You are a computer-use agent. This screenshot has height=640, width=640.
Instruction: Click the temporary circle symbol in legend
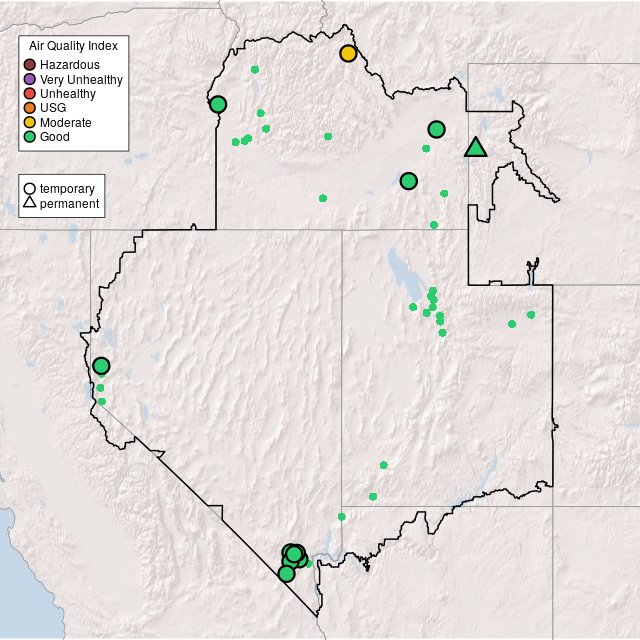[30, 188]
